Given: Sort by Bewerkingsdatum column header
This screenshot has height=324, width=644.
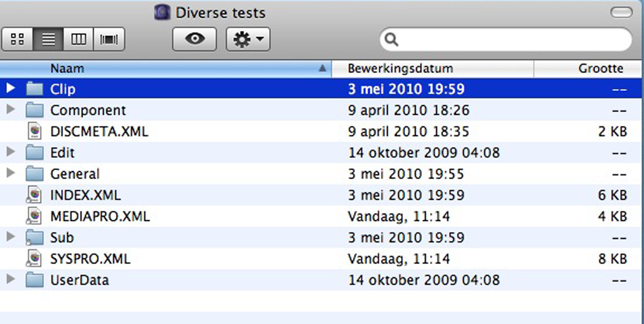Looking at the screenshot, I should tap(432, 69).
